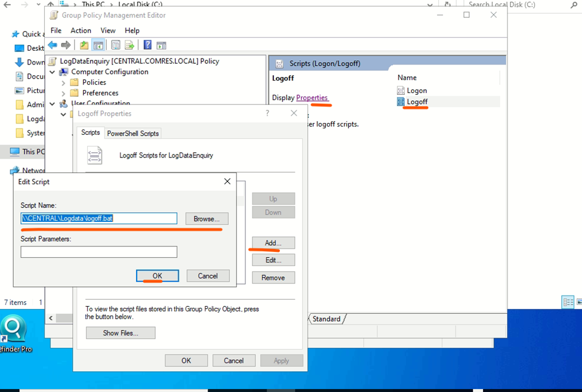Viewport: 582px width, 392px height.
Task: Click the Up One Level folder icon
Action: [x=84, y=45]
